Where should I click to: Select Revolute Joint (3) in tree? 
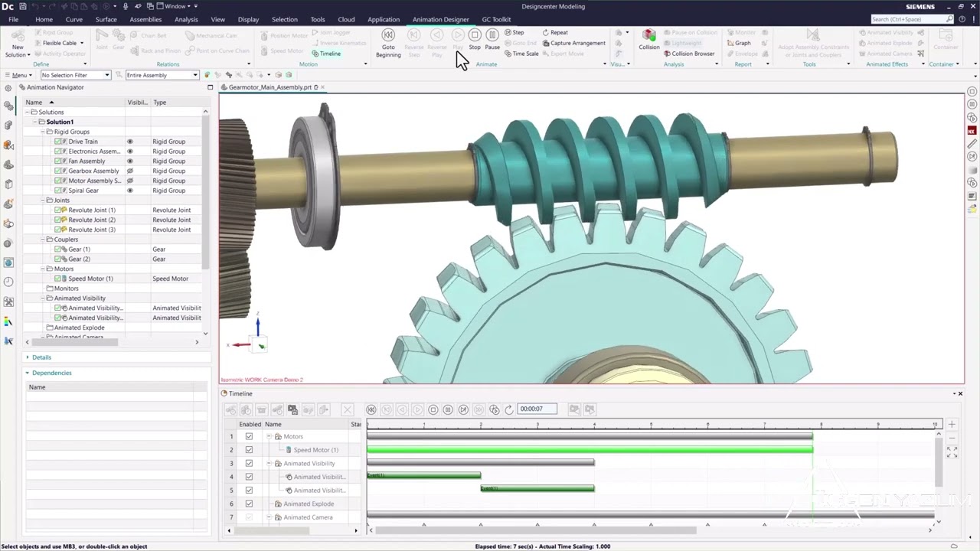click(x=92, y=230)
